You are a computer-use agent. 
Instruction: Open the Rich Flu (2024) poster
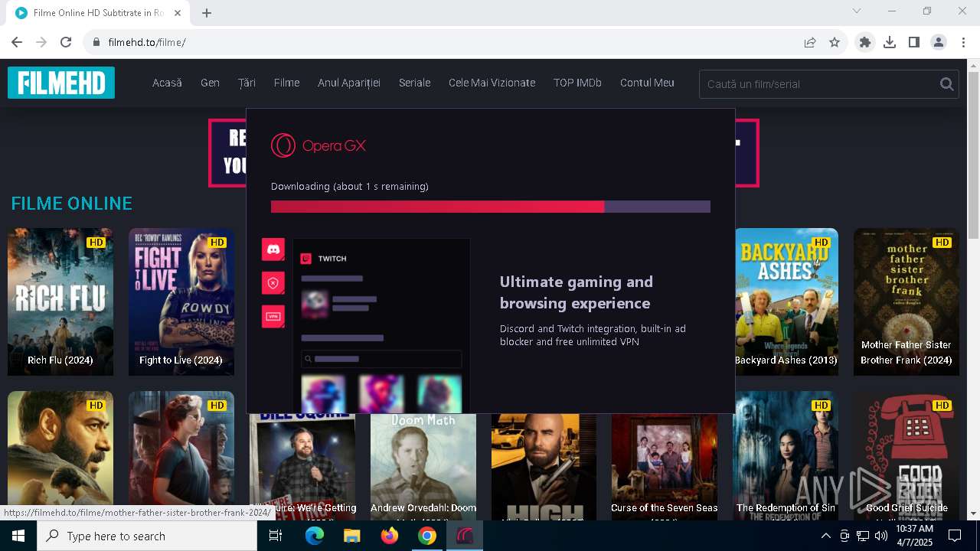[x=60, y=302]
